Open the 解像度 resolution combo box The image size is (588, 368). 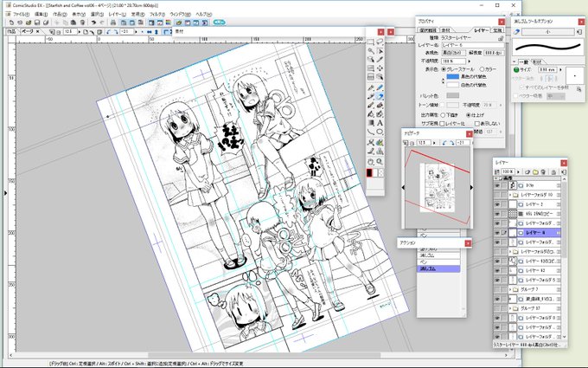pos(494,53)
